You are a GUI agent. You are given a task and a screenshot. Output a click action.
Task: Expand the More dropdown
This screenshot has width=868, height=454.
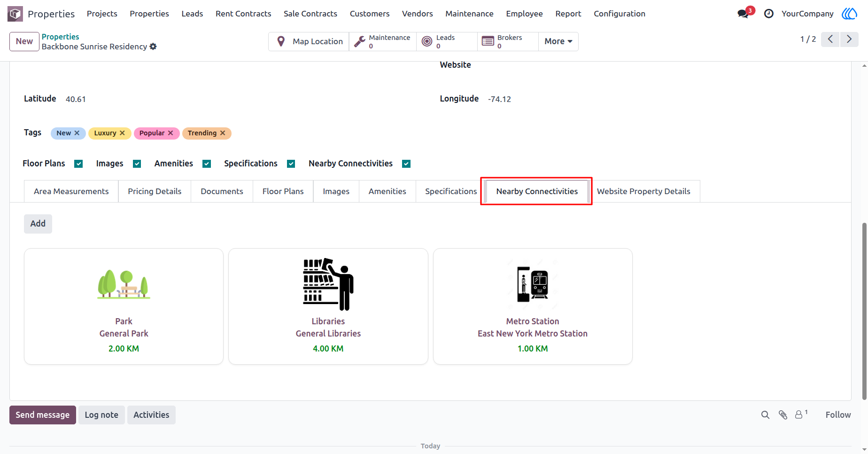pos(558,41)
